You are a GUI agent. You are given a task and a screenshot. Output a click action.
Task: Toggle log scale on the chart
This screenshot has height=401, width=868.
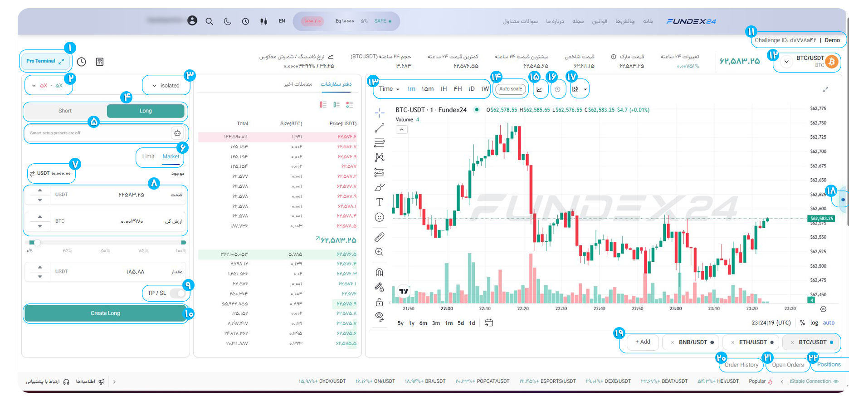814,323
